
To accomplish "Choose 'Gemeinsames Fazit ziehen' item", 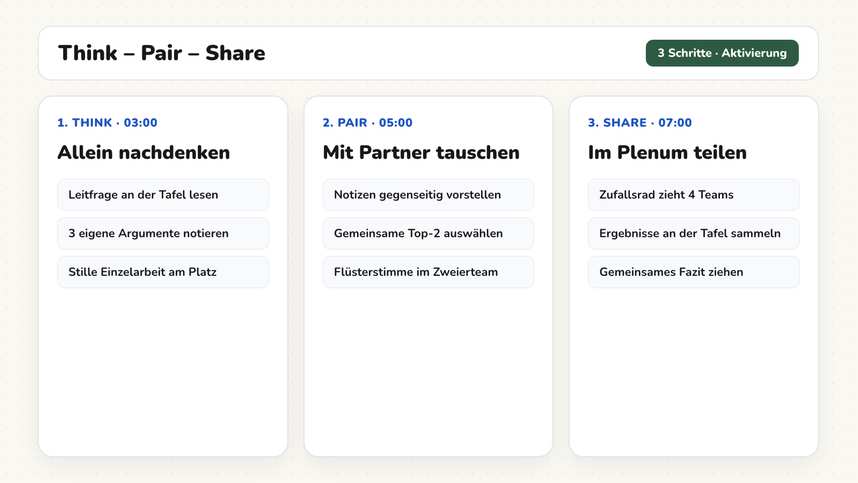I will coord(694,272).
